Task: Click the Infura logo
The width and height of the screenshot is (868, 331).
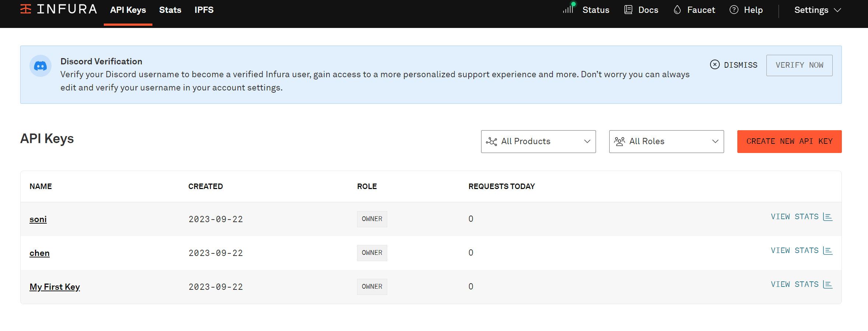Action: (59, 9)
